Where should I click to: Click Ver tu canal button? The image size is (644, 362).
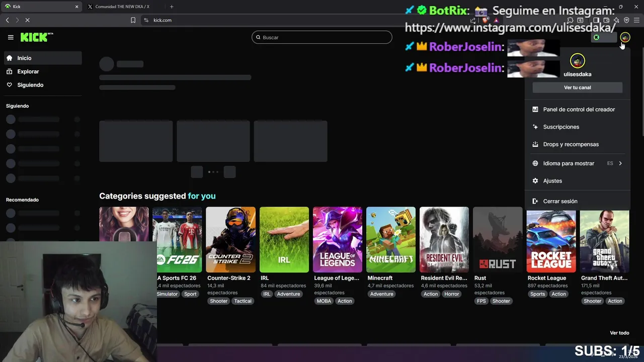tap(577, 87)
